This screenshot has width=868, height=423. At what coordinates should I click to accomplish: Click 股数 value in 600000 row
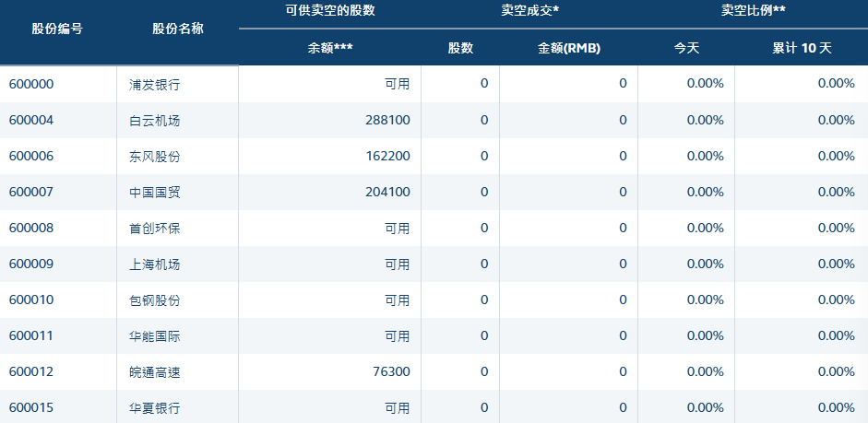pos(484,84)
